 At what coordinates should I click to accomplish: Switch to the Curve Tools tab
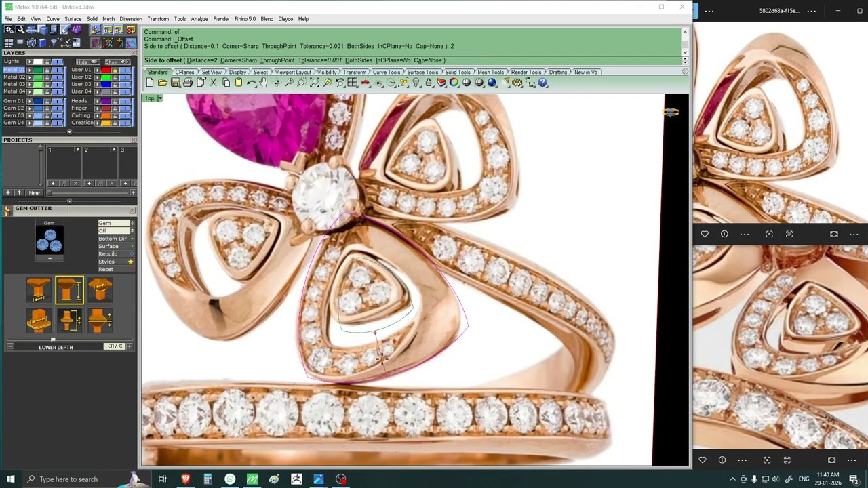pyautogui.click(x=387, y=72)
